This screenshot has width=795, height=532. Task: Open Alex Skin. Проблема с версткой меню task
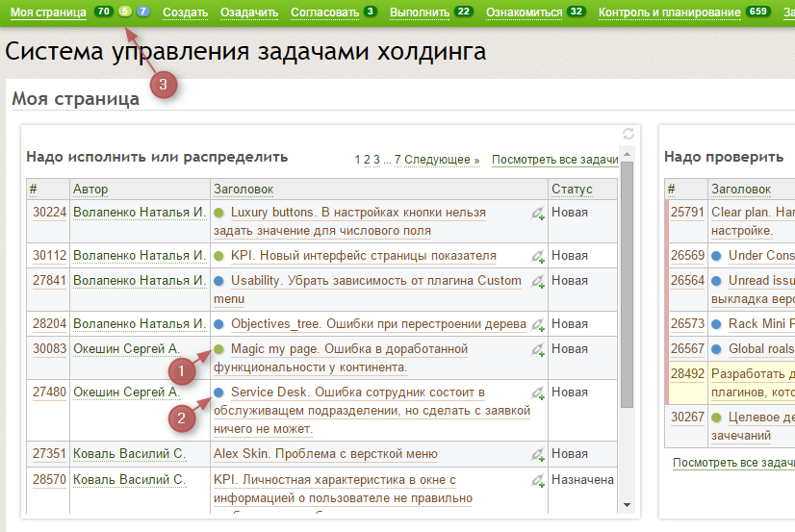pos(325,453)
